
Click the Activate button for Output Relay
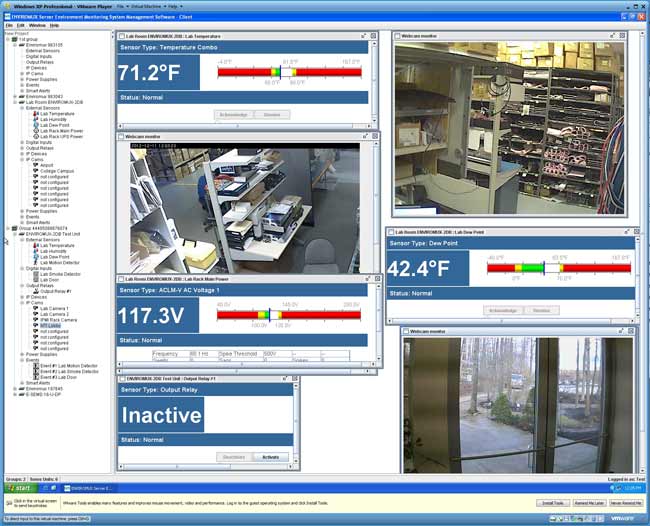[x=270, y=457]
